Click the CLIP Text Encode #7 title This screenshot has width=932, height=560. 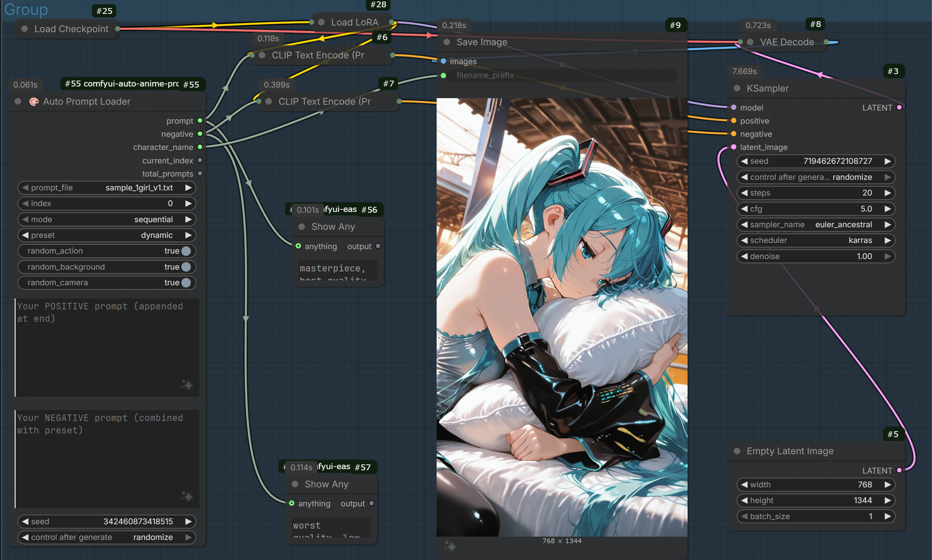pos(325,101)
